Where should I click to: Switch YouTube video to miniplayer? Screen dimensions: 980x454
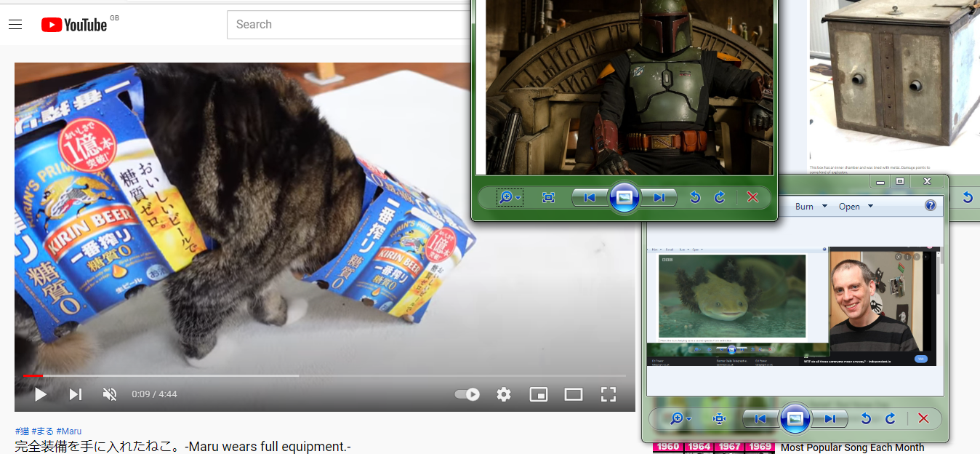coord(539,394)
